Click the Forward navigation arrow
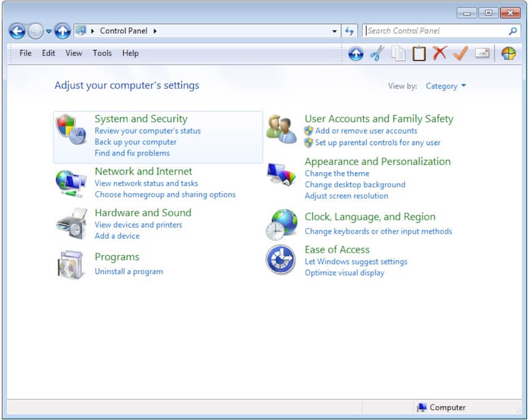 [x=36, y=31]
